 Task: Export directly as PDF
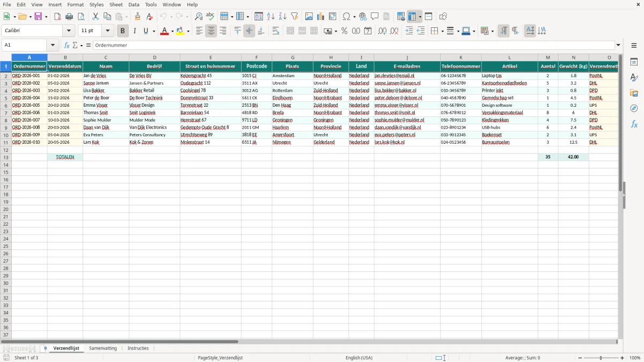(x=57, y=17)
